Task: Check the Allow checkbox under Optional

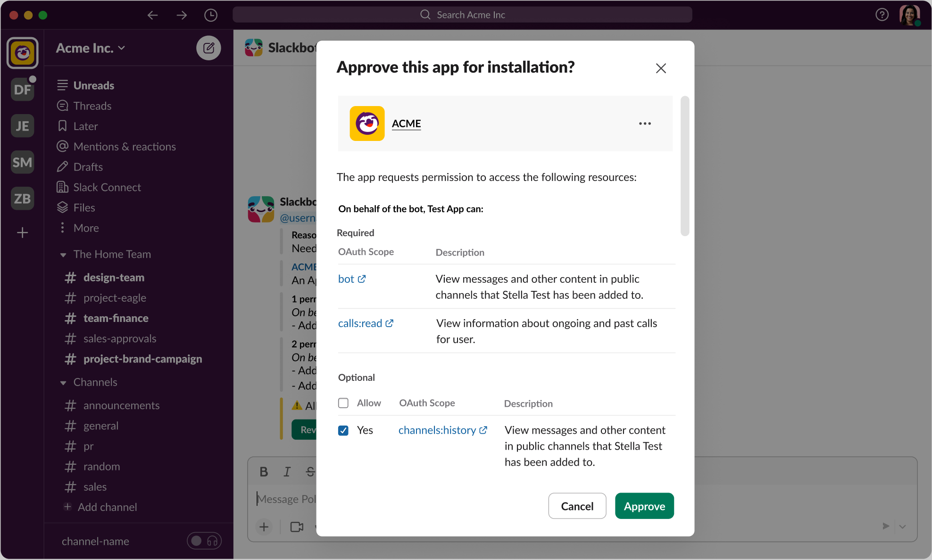Action: click(343, 403)
